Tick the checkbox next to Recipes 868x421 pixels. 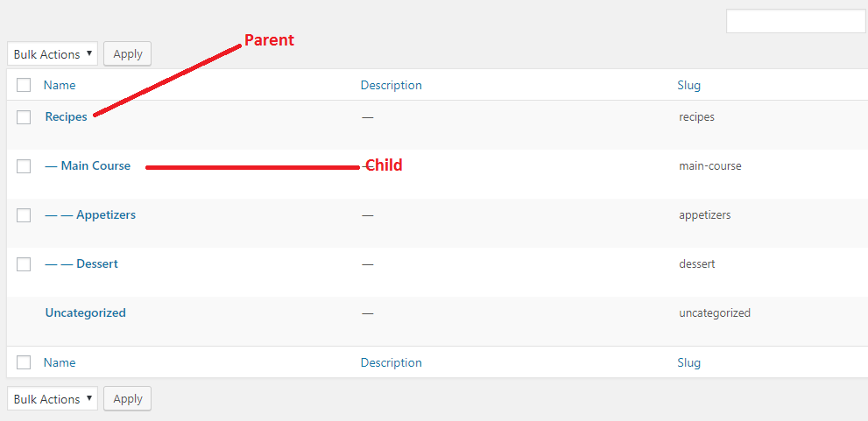pos(24,117)
